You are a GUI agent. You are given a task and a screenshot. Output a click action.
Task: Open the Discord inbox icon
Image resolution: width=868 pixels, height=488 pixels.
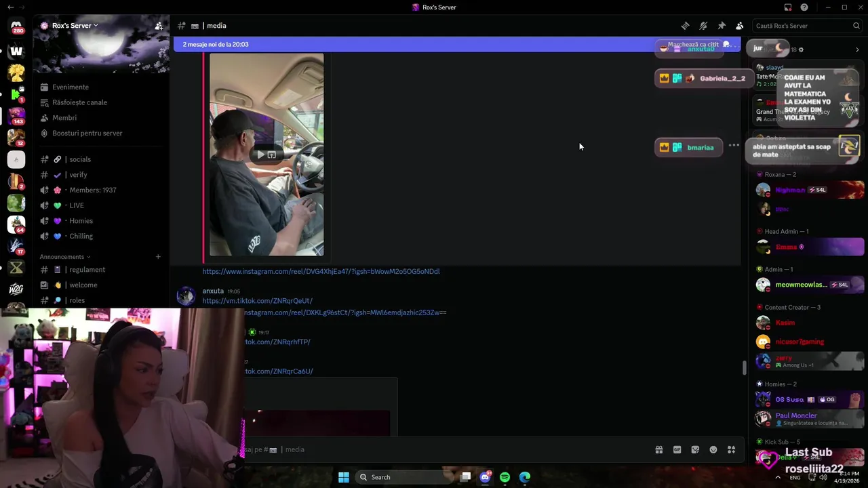click(x=788, y=7)
